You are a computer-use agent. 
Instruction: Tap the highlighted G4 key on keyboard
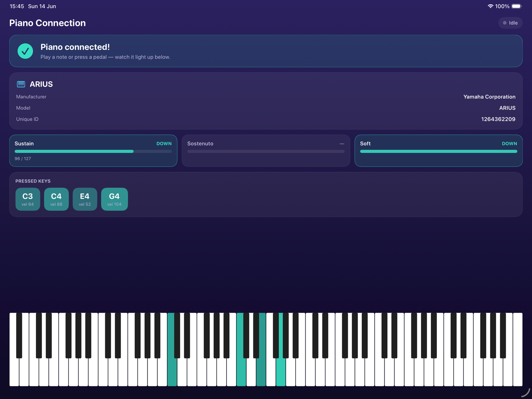281,372
